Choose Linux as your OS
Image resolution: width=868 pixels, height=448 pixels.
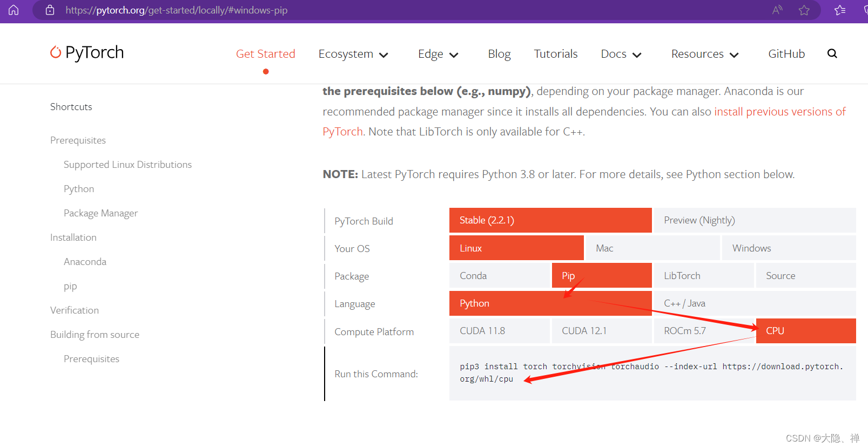click(516, 248)
